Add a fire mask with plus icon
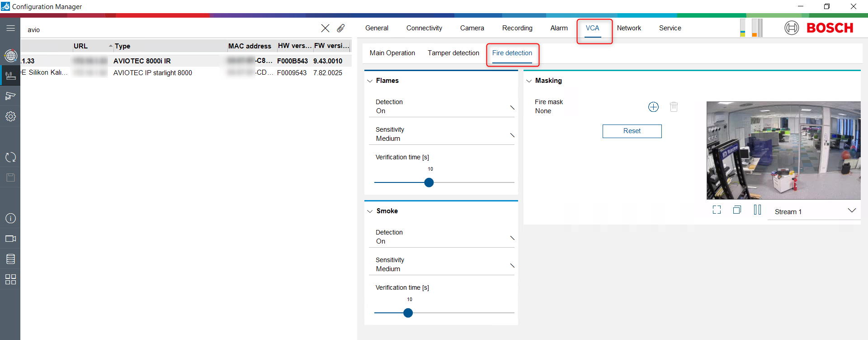Image resolution: width=868 pixels, height=340 pixels. pos(653,107)
